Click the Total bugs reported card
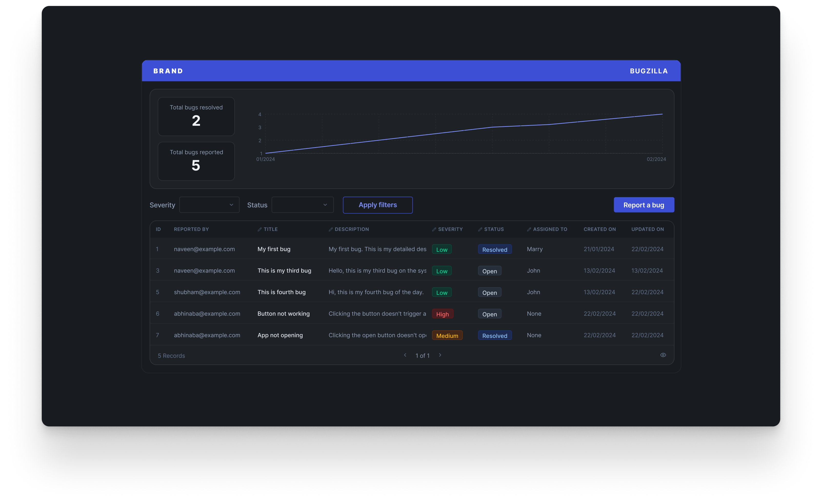 click(x=196, y=162)
